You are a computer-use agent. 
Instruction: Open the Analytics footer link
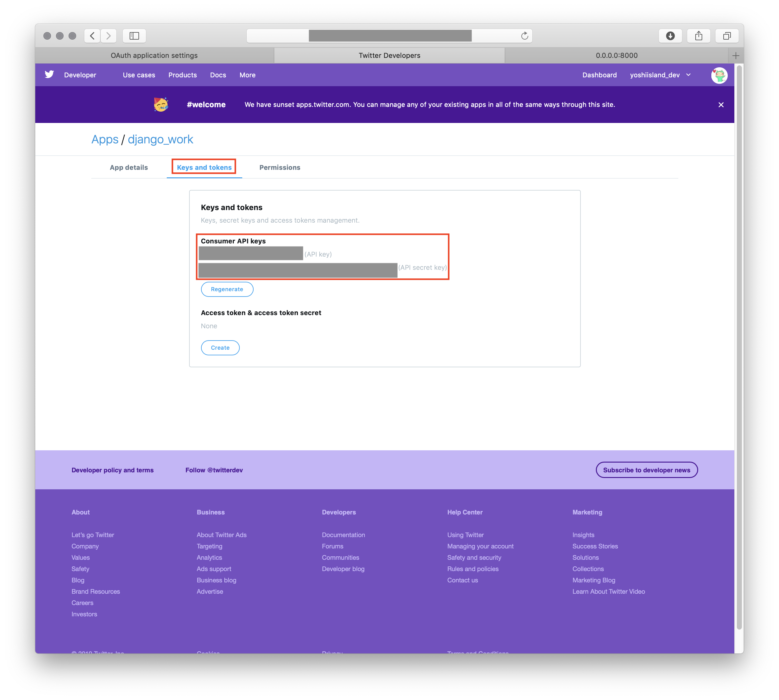pos(209,558)
